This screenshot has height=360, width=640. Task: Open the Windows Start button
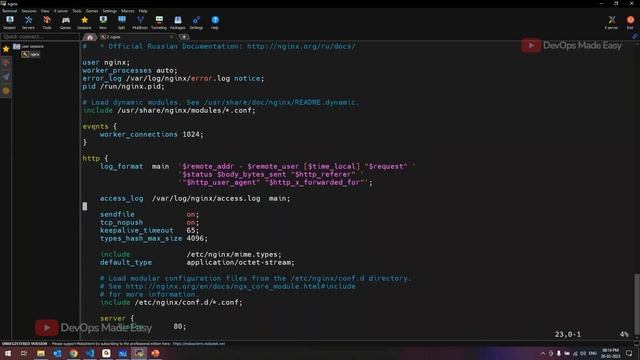[x=8, y=353]
